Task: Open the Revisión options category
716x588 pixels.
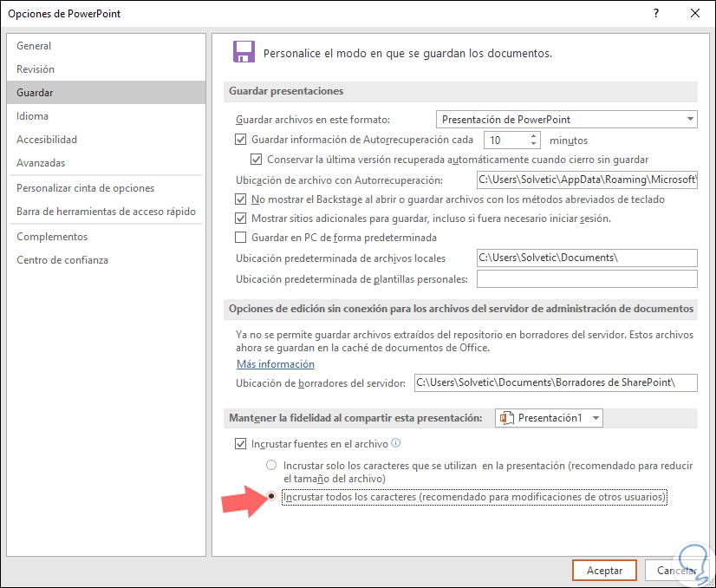Action: coord(107,69)
